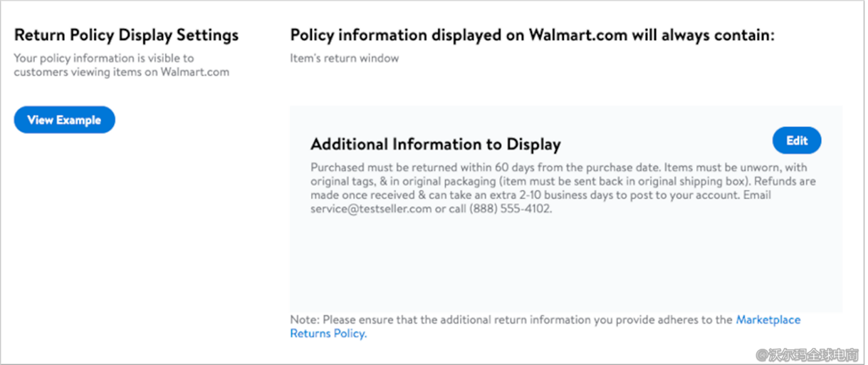Open the Marketplace Returns Policy link

[x=768, y=320]
